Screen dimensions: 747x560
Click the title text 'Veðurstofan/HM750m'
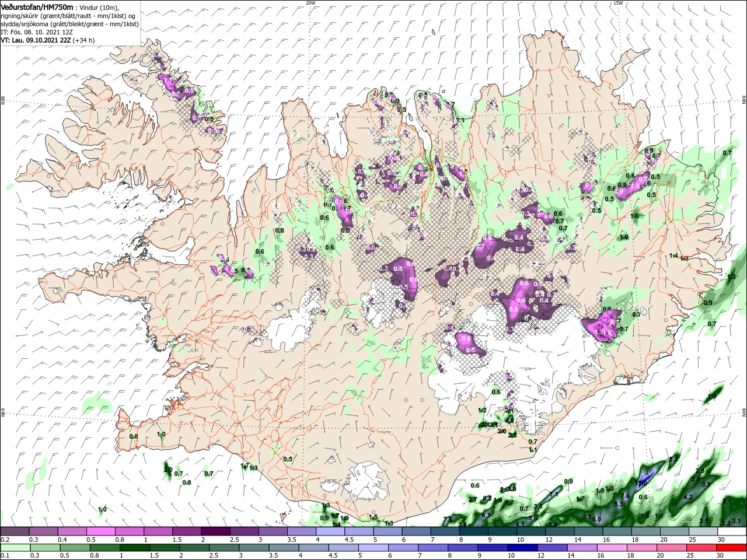click(37, 6)
